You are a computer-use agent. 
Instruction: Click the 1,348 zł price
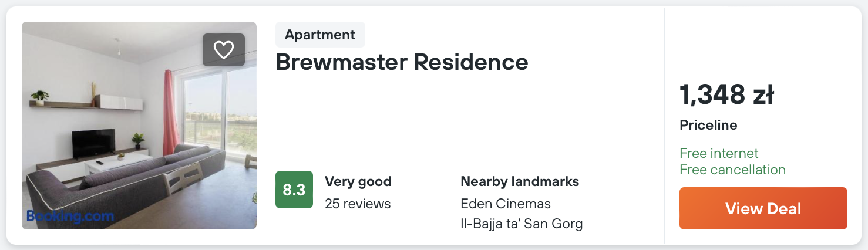point(726,95)
